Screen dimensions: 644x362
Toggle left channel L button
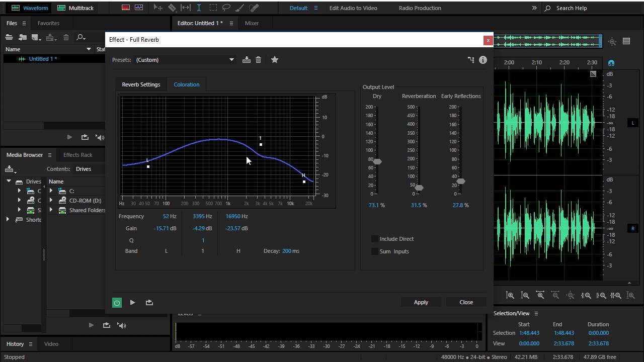[x=633, y=123]
